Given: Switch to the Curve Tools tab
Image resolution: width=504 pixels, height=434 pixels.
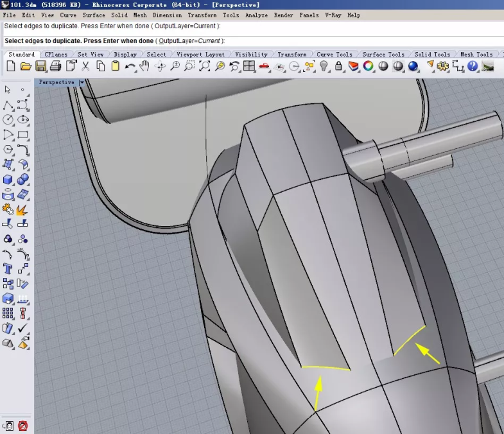Looking at the screenshot, I should tap(335, 55).
